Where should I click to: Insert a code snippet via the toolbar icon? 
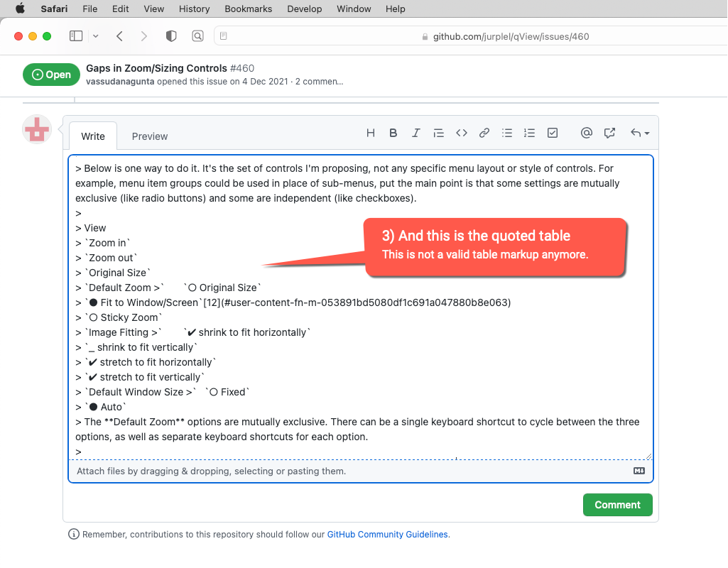point(461,133)
